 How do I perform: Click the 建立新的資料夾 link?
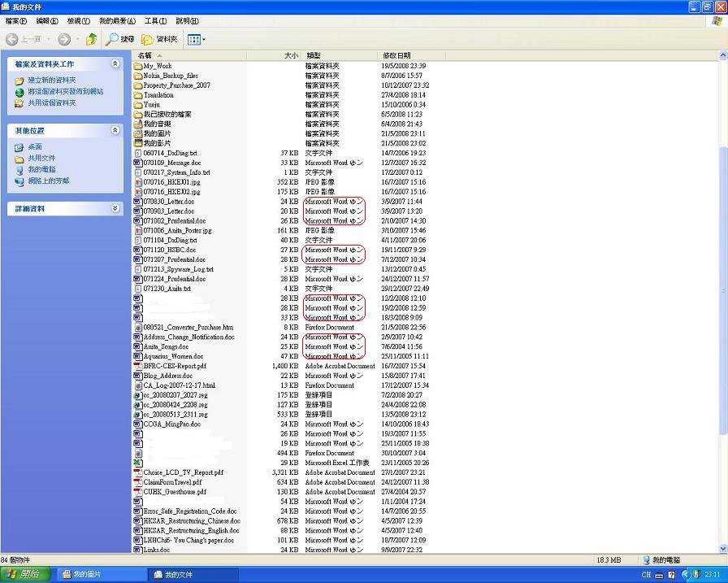pos(52,80)
